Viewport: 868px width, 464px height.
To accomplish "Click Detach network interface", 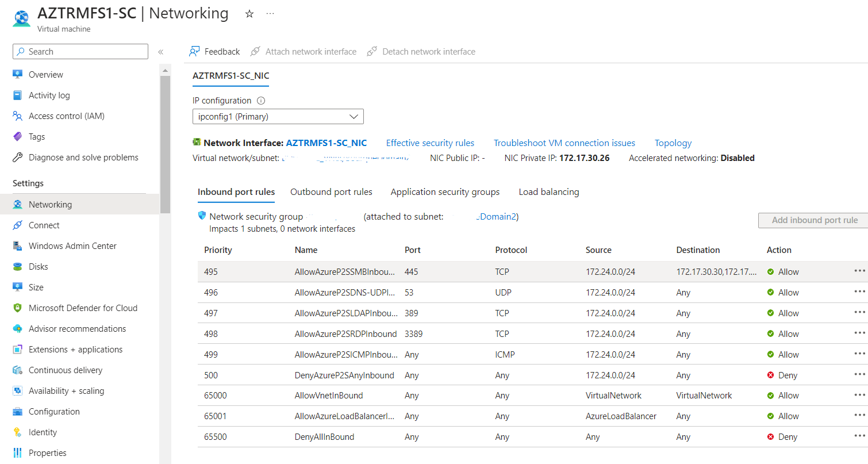I will pos(421,52).
